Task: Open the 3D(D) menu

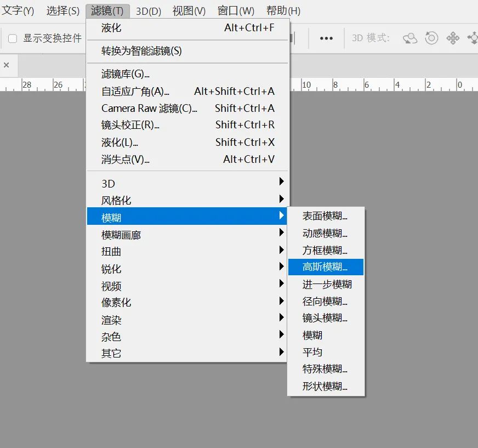Action: tap(149, 11)
